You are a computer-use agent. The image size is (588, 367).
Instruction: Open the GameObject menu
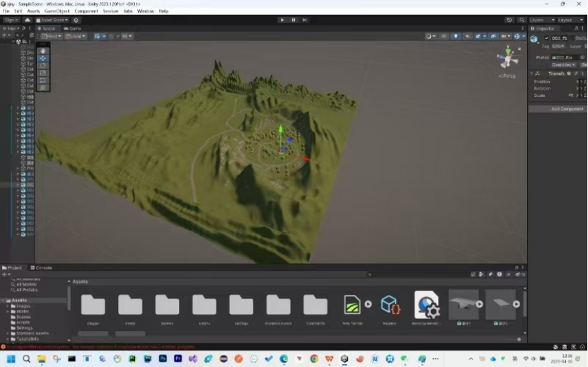(x=57, y=11)
